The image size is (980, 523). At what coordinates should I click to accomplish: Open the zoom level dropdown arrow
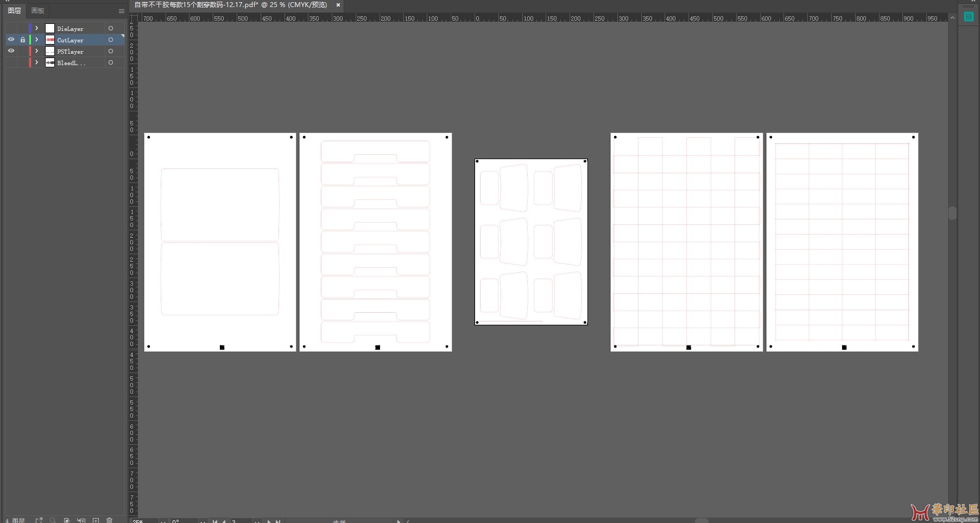(x=163, y=521)
